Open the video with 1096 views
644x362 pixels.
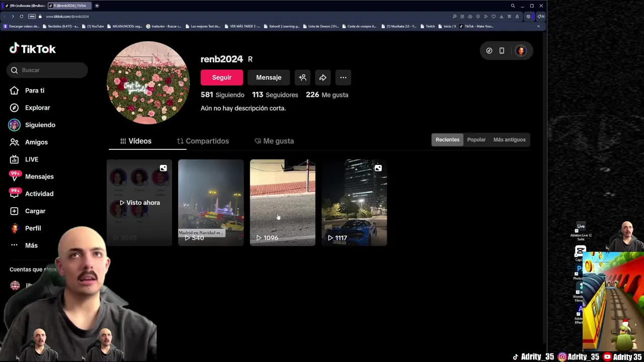283,203
